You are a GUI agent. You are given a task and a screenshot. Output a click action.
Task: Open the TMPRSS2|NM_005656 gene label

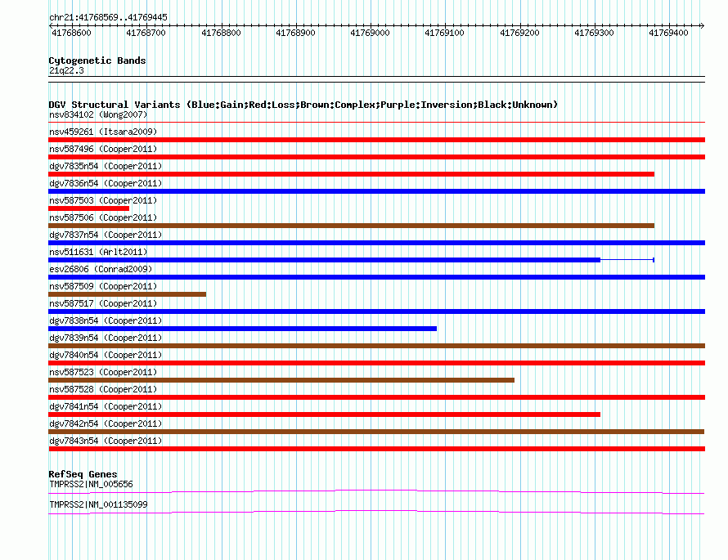[91, 484]
